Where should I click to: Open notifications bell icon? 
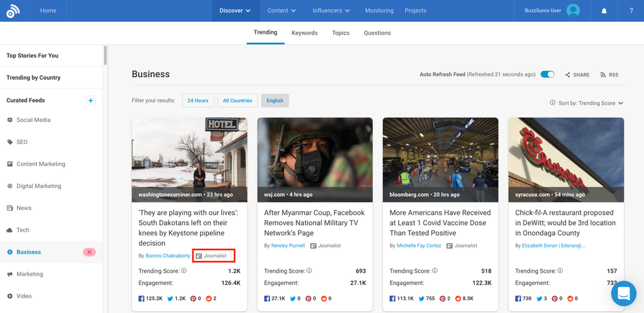(604, 11)
